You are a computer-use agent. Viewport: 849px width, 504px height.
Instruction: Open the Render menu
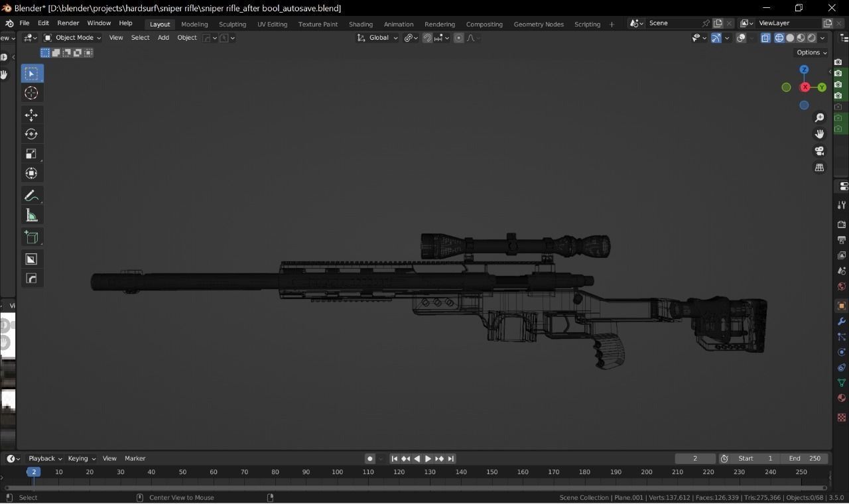[x=68, y=23]
